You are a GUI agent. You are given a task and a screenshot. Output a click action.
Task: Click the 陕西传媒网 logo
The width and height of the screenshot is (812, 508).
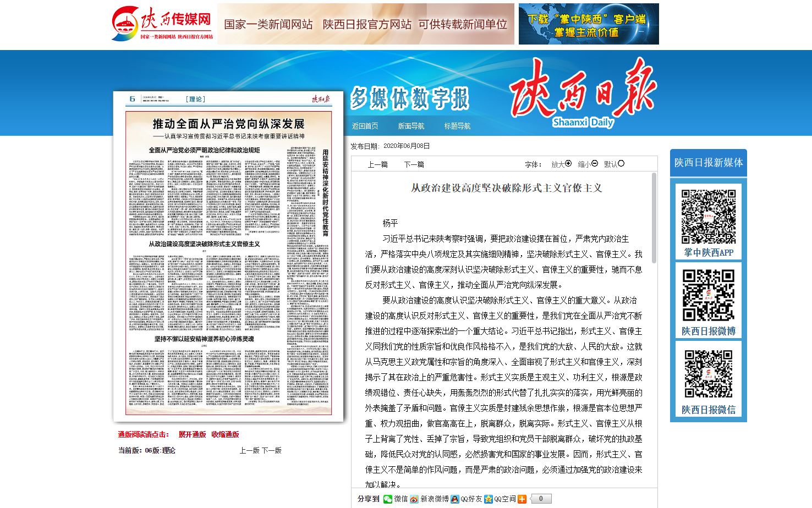point(162,24)
